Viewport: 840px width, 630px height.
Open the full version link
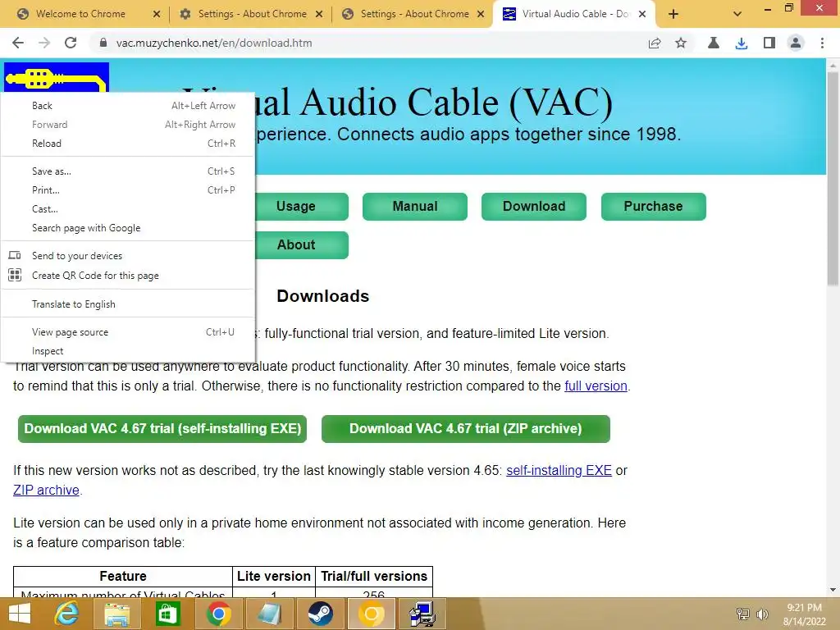pyautogui.click(x=596, y=386)
